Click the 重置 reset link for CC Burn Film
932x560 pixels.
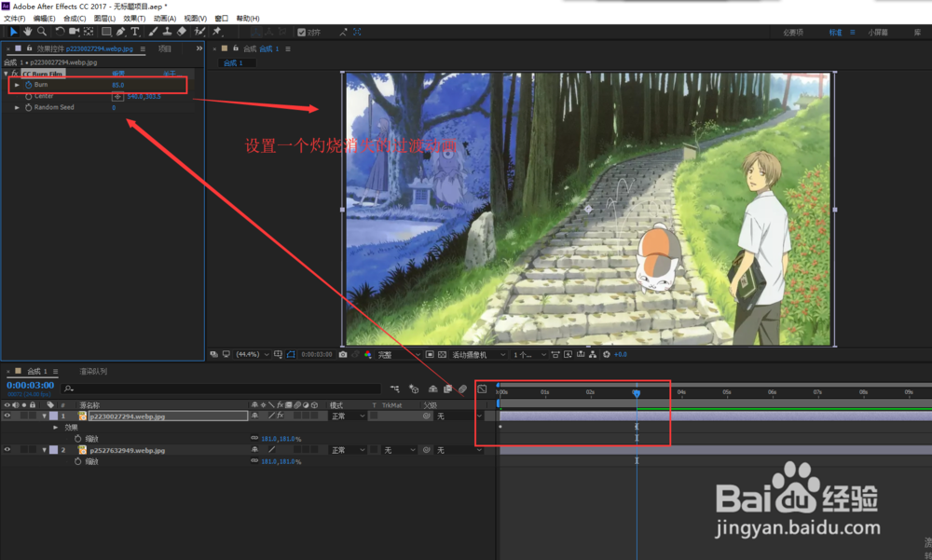(118, 74)
